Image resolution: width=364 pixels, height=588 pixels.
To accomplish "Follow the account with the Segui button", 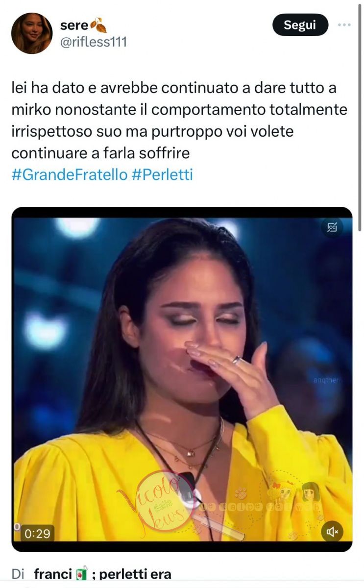I will tap(300, 24).
